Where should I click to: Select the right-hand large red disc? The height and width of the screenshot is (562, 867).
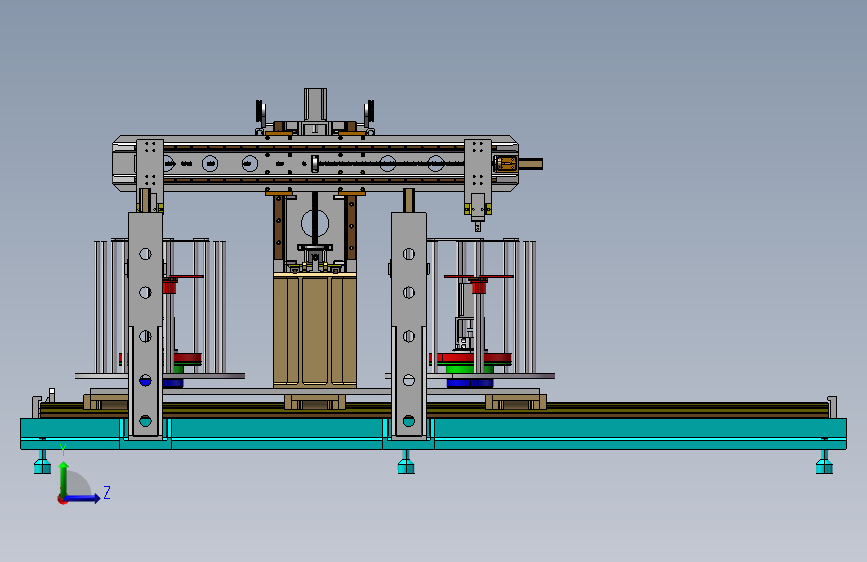471,358
